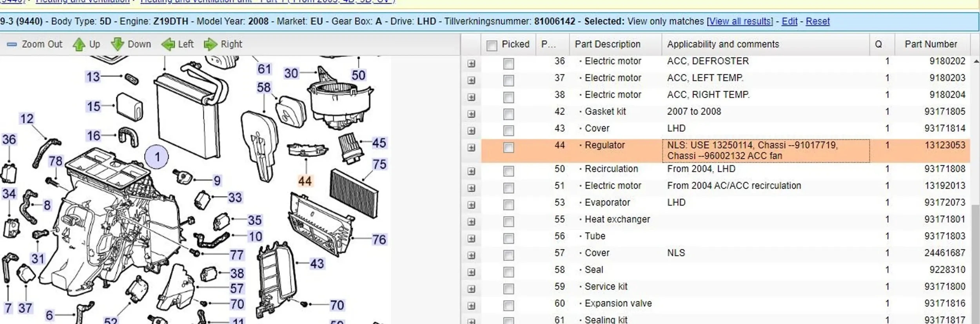Viewport: 980px width, 324px height.
Task: Click diagram callout 38
Action: click(x=237, y=273)
